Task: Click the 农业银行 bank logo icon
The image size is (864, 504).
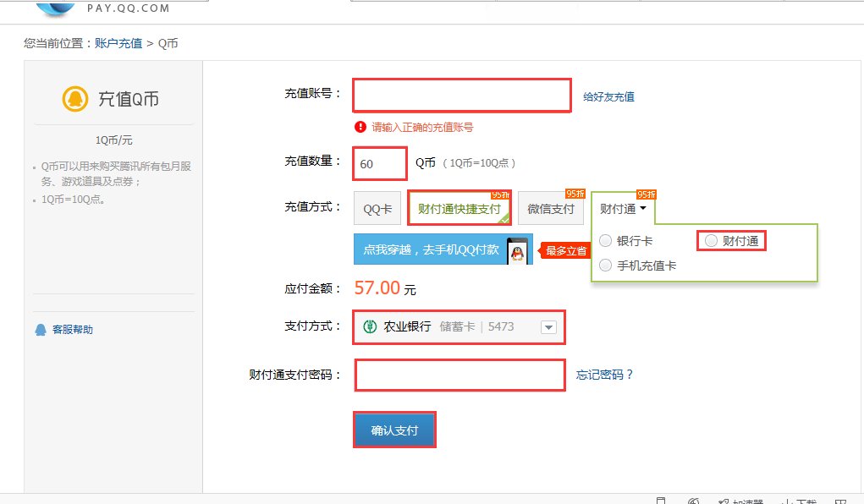Action: pos(369,327)
